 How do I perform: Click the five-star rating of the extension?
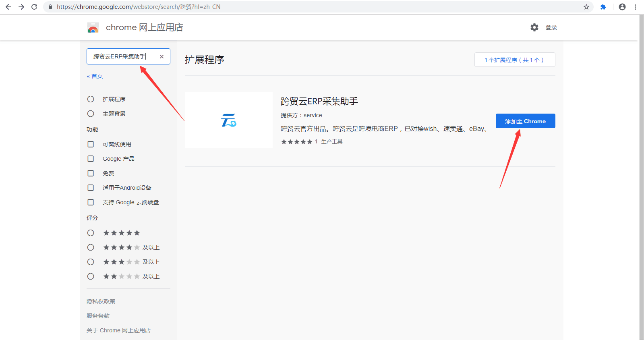click(297, 142)
